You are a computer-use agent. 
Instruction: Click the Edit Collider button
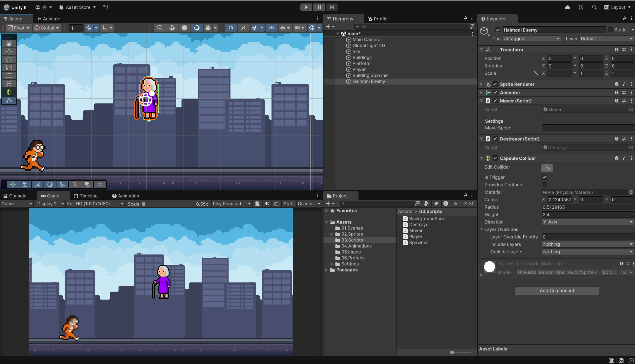tap(547, 168)
